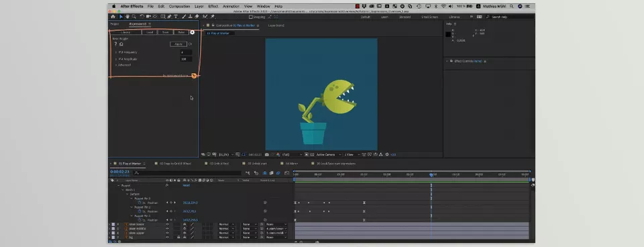Select the Type tool
This screenshot has width=644, height=247.
pyautogui.click(x=176, y=16)
